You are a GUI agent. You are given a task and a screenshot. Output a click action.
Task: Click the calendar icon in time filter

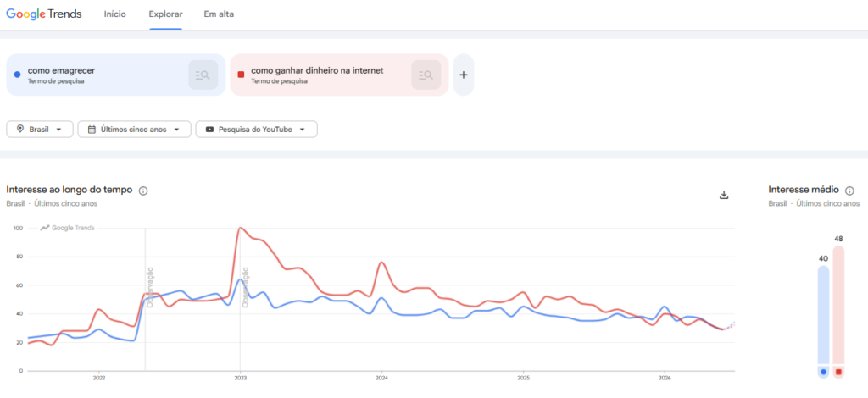coord(92,130)
